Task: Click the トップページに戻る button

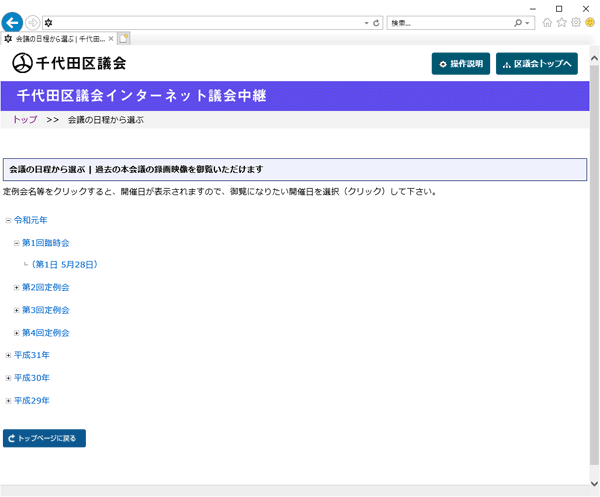Action: 44,438
